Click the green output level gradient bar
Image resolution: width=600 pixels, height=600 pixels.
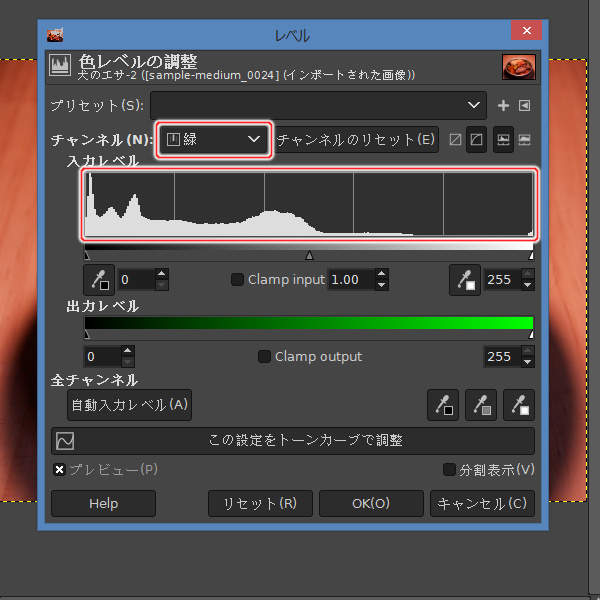coord(309,323)
